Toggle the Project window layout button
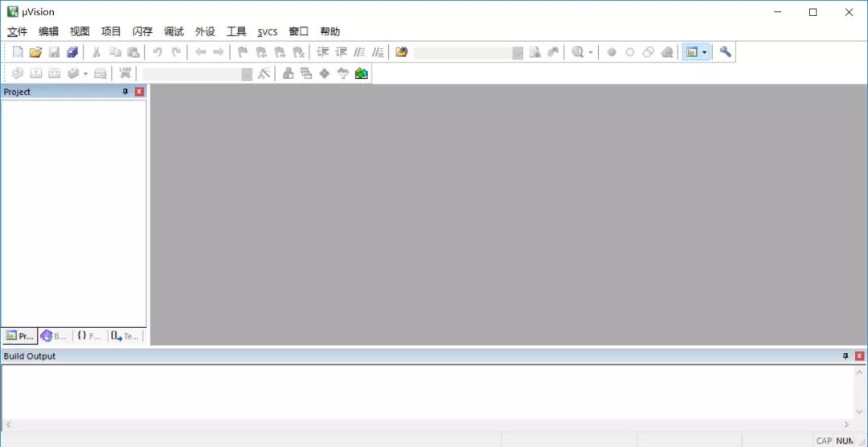 click(691, 52)
